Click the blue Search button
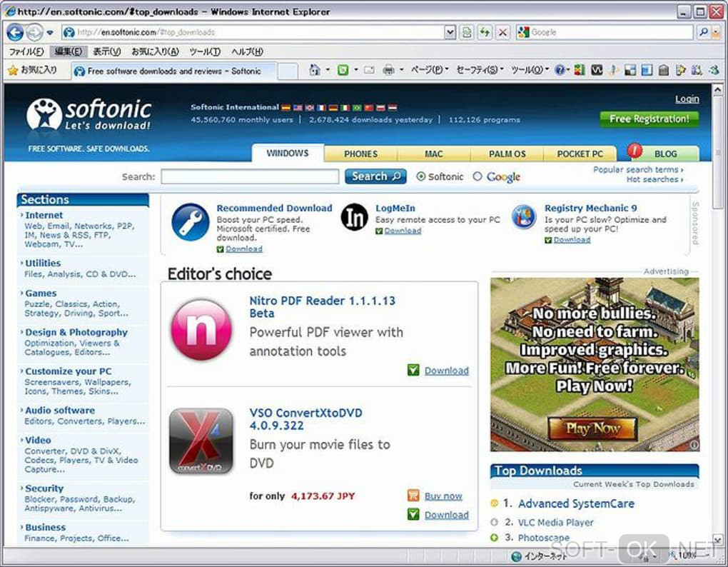The width and height of the screenshot is (728, 567). 375,176
